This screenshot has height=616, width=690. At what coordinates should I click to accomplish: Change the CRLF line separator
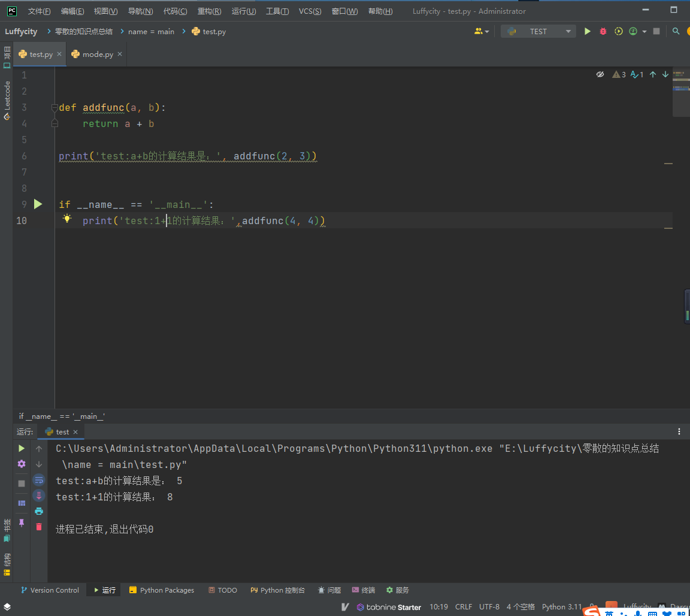coord(464,606)
